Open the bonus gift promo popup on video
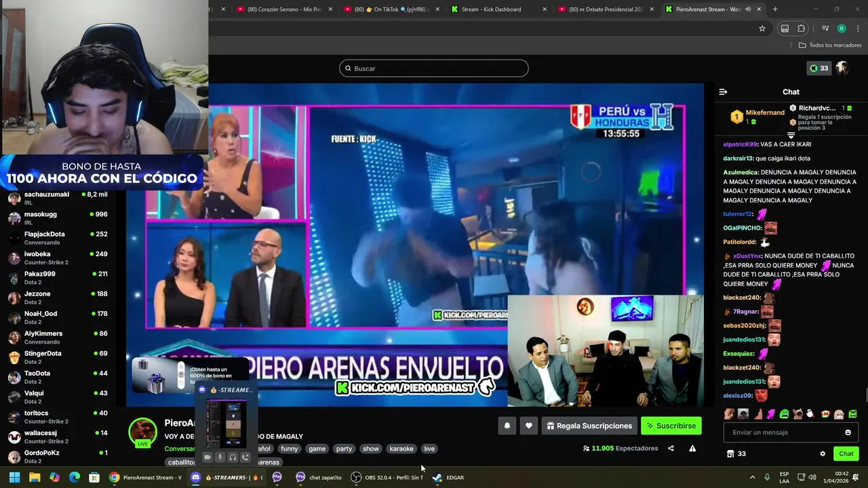Image resolution: width=868 pixels, height=488 pixels. point(189,375)
